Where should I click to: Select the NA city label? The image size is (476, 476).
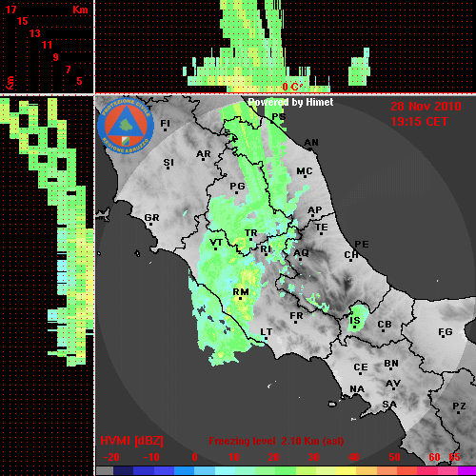click(357, 389)
